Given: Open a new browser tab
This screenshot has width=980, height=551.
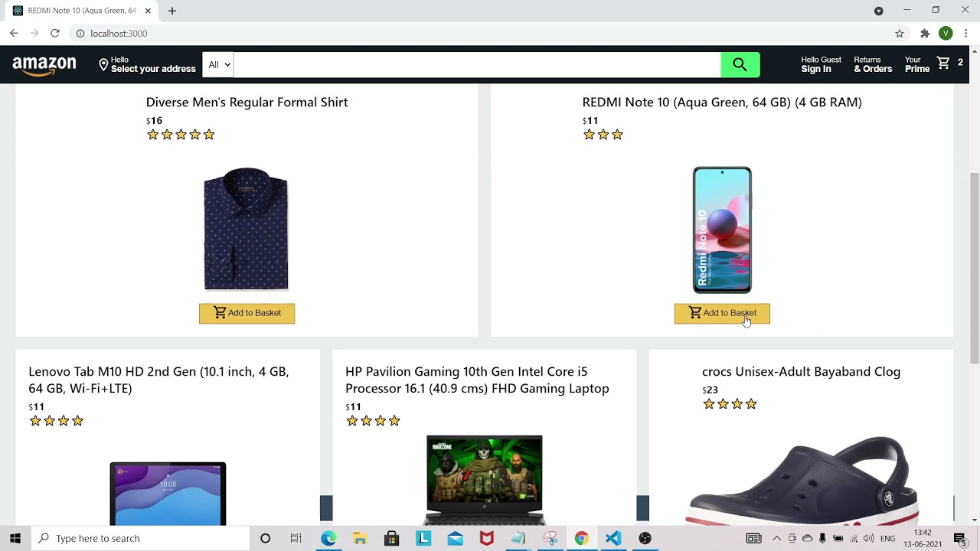Looking at the screenshot, I should click(x=172, y=11).
